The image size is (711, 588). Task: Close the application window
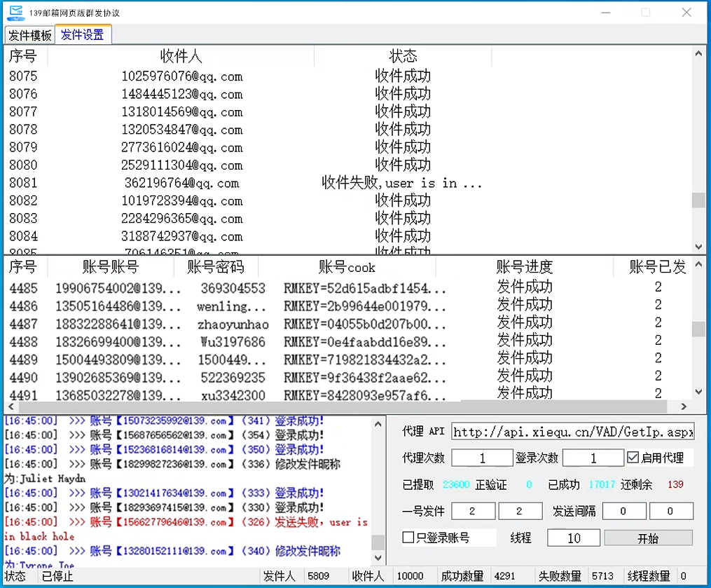click(x=686, y=13)
